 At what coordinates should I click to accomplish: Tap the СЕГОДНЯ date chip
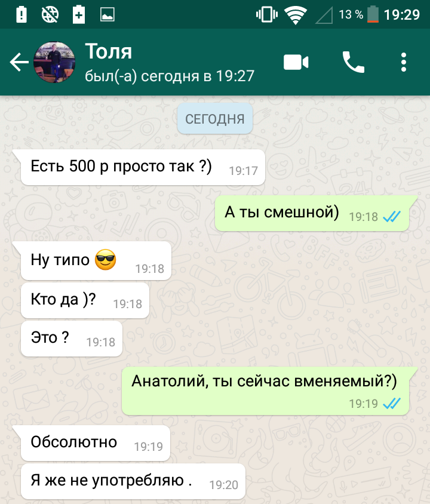[x=214, y=119]
